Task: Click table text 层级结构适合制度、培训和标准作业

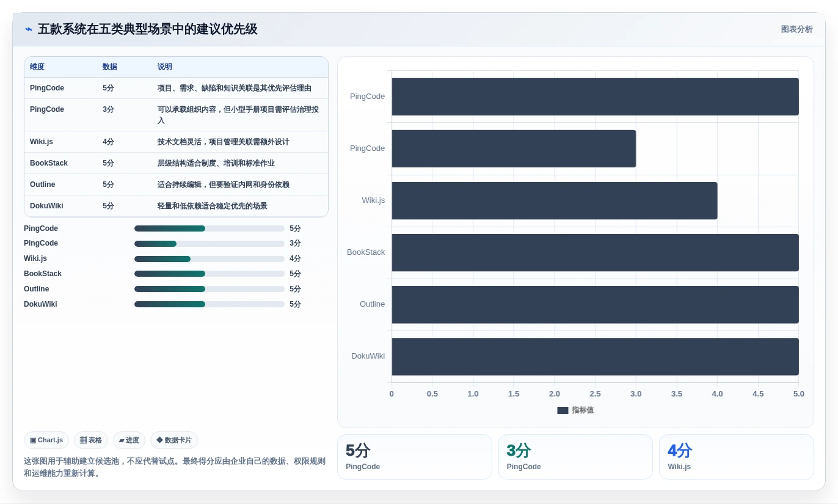Action: 216,163
